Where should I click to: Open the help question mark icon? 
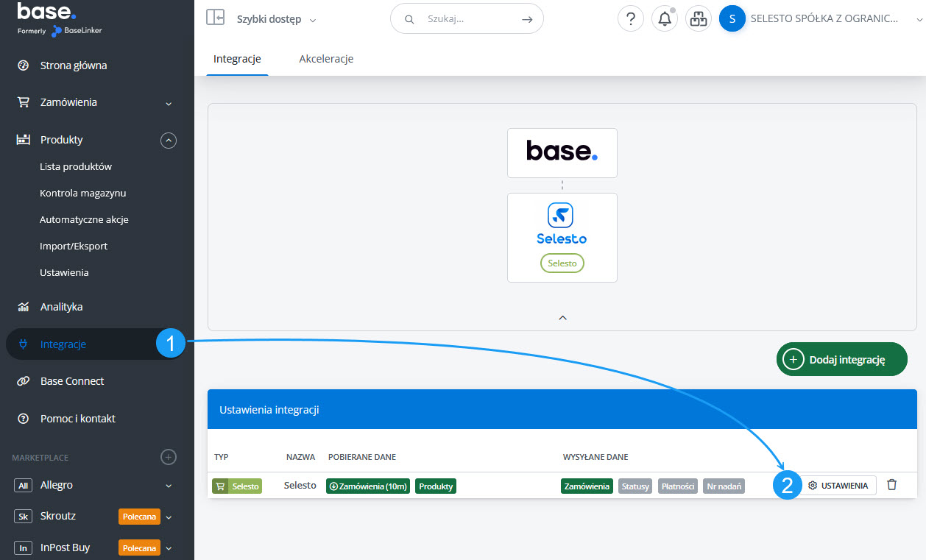[x=630, y=19]
